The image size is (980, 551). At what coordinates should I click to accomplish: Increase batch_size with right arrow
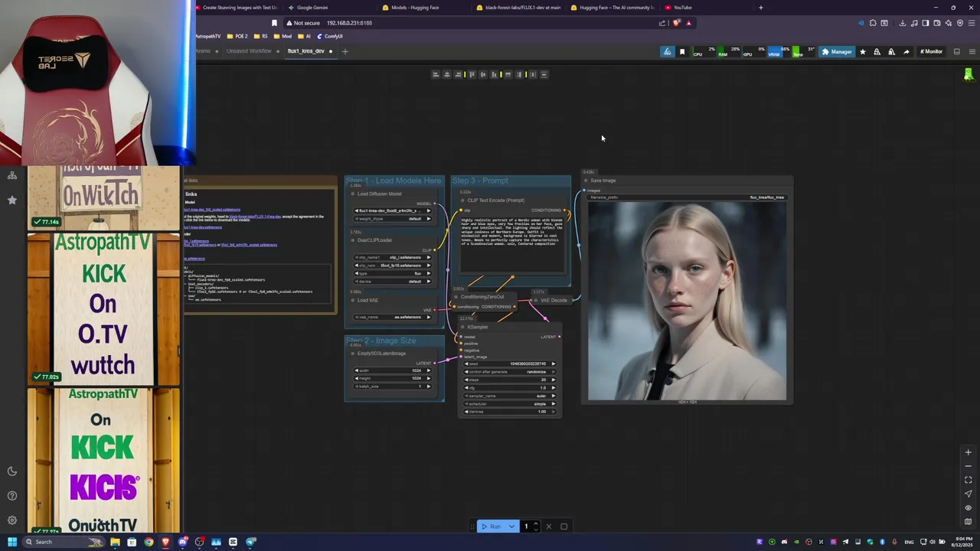point(429,386)
